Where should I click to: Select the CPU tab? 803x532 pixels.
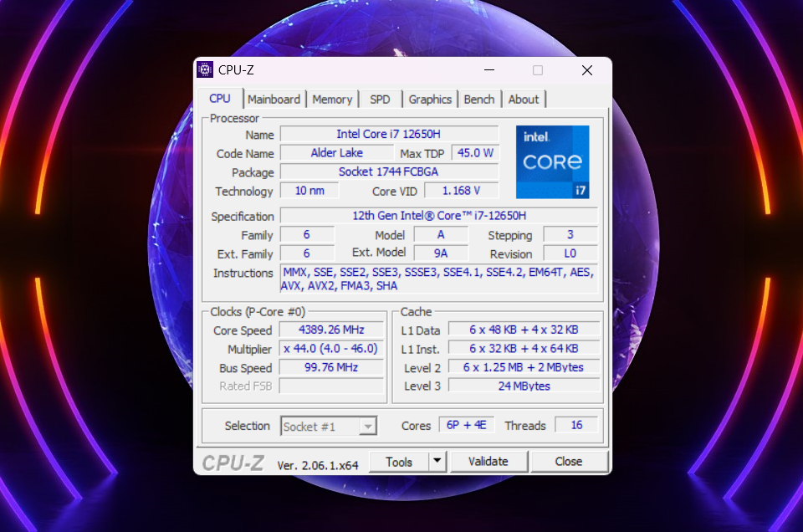220,99
